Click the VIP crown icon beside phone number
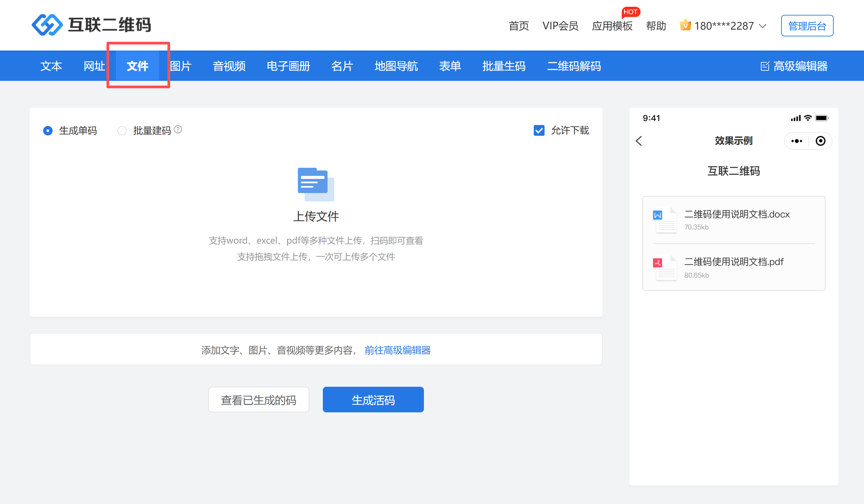This screenshot has width=864, height=504. [x=685, y=25]
